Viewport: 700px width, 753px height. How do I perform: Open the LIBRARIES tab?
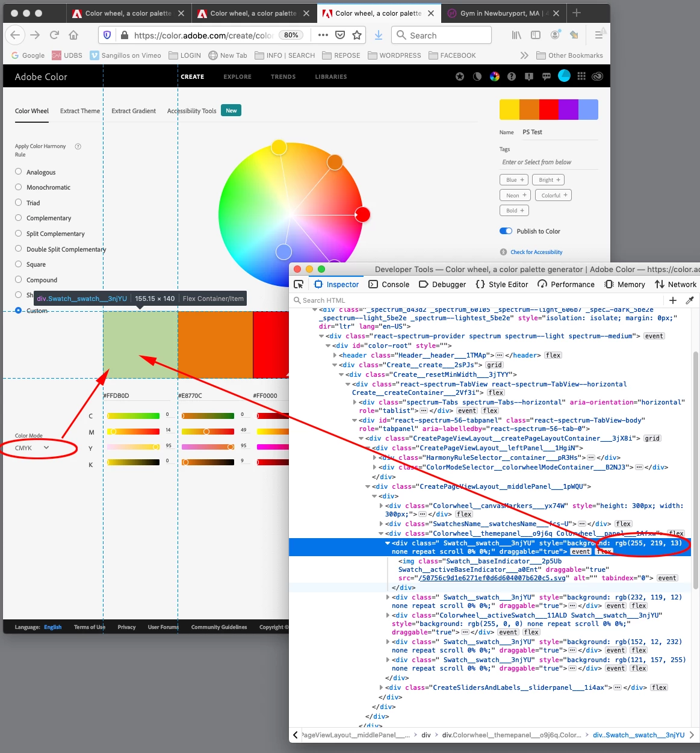(x=331, y=76)
